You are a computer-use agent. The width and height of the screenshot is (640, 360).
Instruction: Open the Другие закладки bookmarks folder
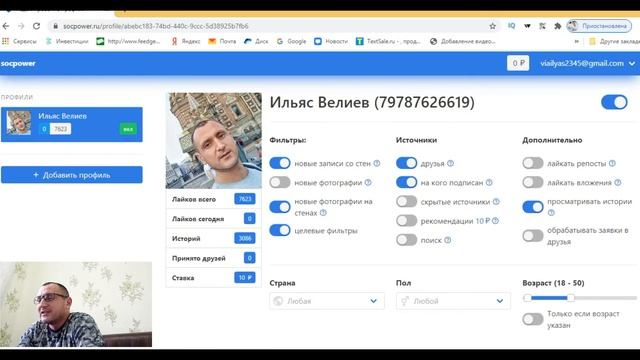click(x=614, y=41)
